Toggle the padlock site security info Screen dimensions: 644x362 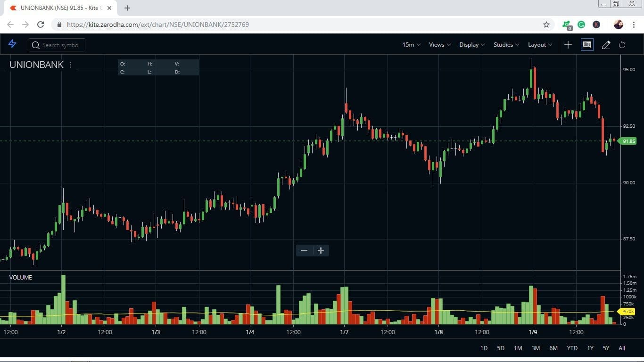coord(59,25)
